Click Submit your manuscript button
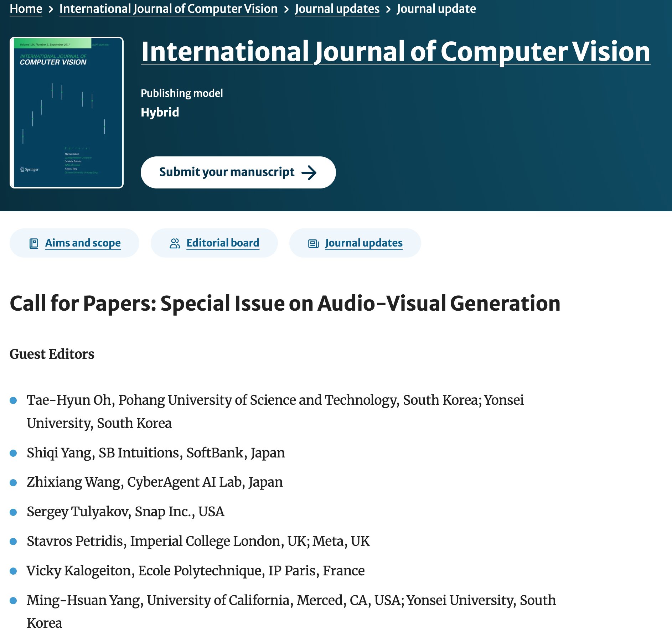672x637 pixels. click(238, 172)
